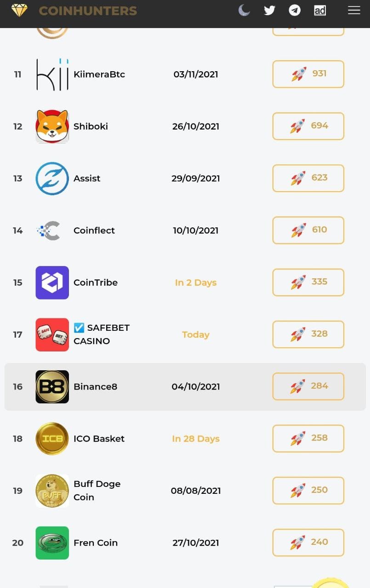Vote for Fren Coin with the 240 button
The image size is (370, 588).
(308, 543)
